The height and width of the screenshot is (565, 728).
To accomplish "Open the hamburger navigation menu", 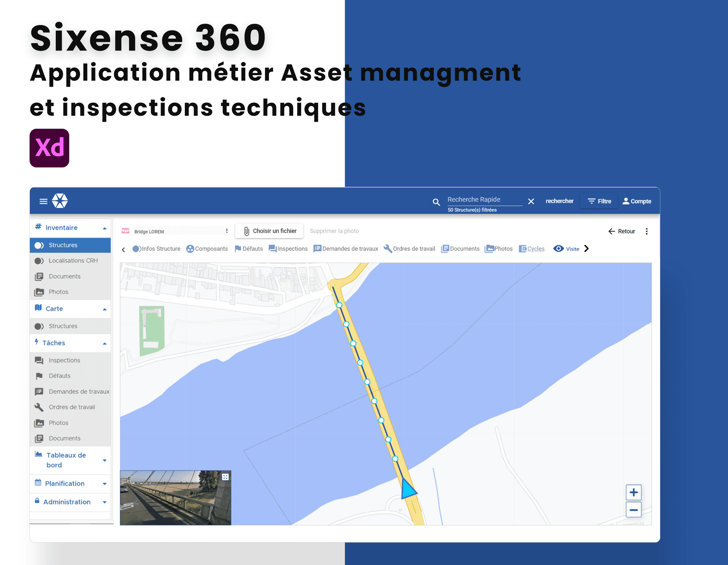I will tap(43, 201).
